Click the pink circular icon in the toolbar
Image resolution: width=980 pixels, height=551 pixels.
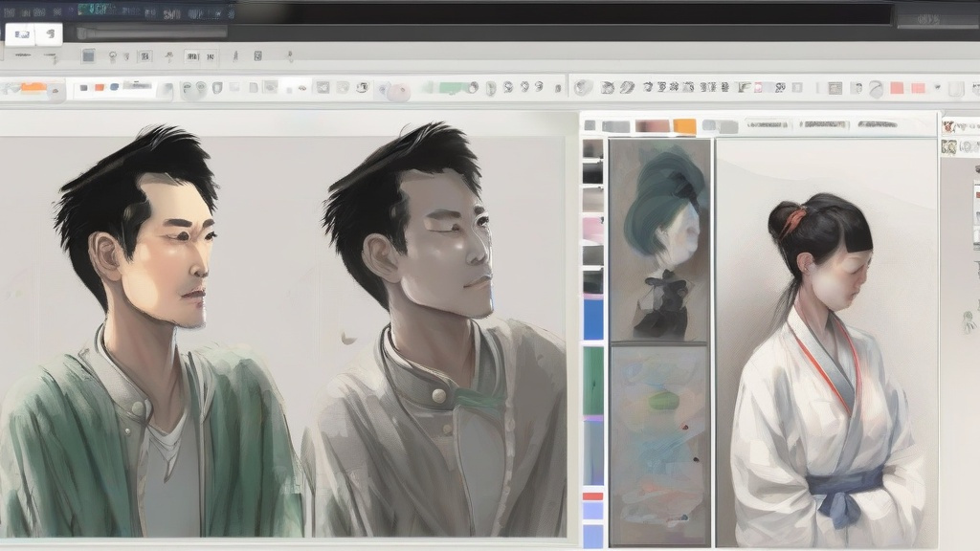398,91
